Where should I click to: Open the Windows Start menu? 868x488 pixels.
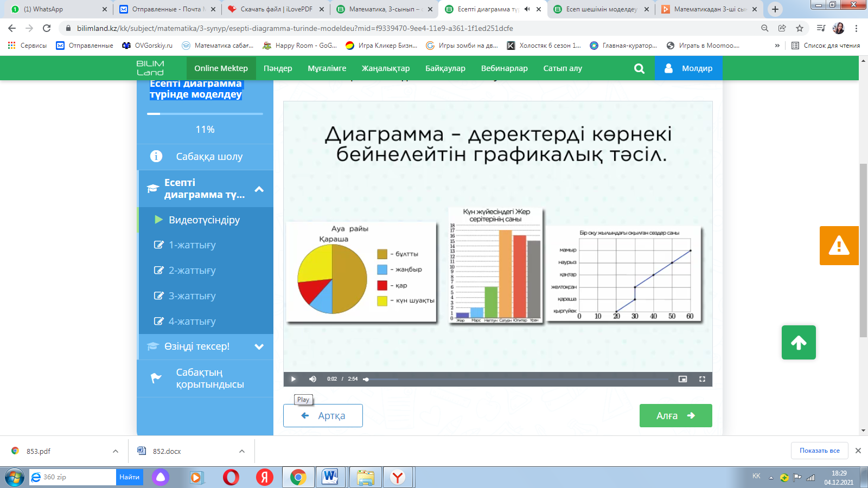pyautogui.click(x=14, y=477)
